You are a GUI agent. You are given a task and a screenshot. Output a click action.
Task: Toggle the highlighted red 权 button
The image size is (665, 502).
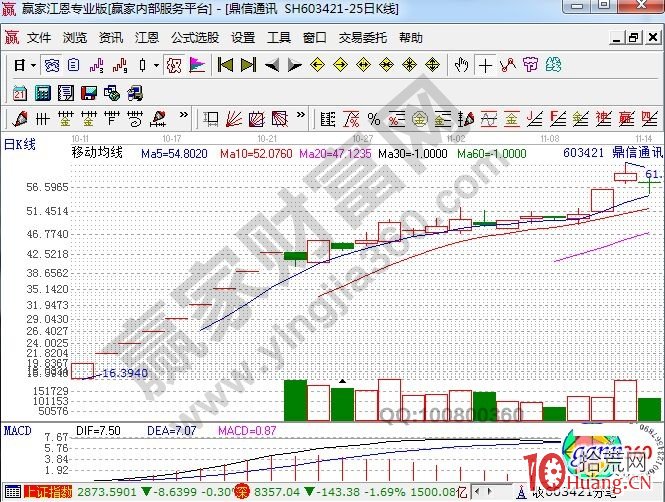pos(174,65)
